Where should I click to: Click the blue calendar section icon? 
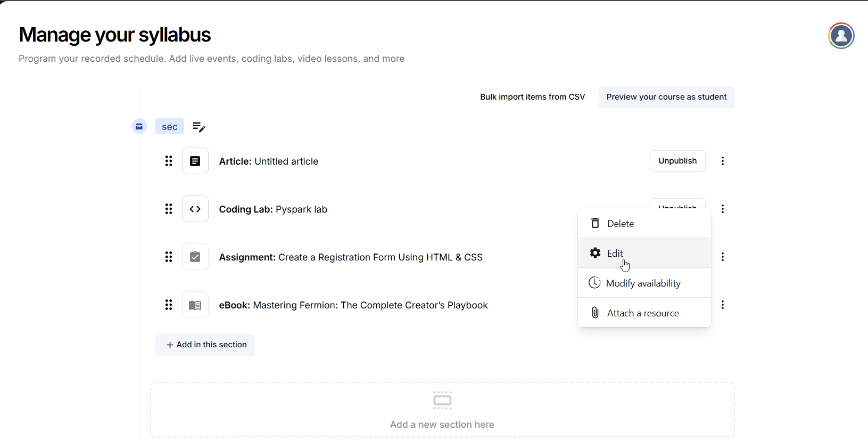[139, 126]
